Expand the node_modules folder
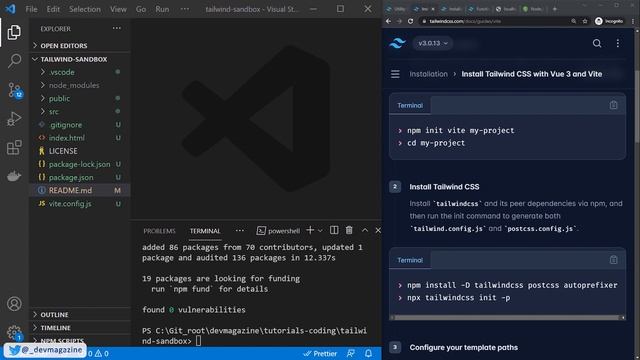The width and height of the screenshot is (640, 360). point(80,85)
